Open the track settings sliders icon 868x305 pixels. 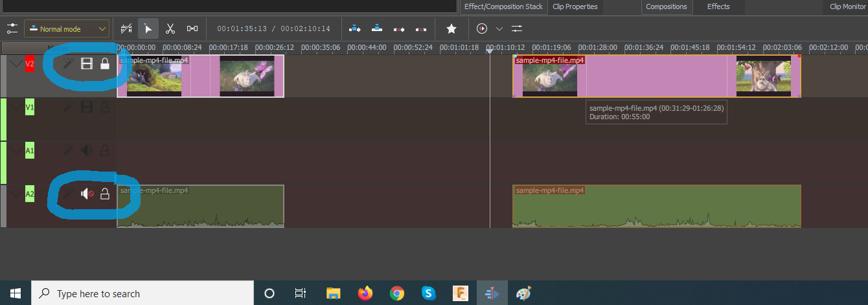(x=12, y=28)
